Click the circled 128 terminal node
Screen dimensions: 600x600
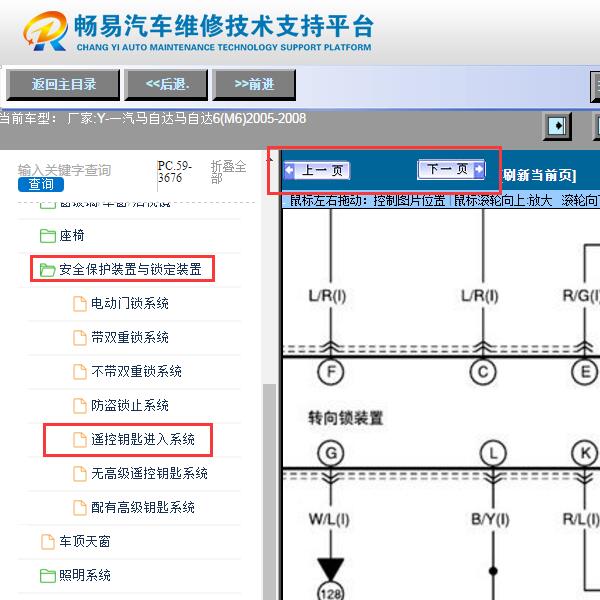331,593
